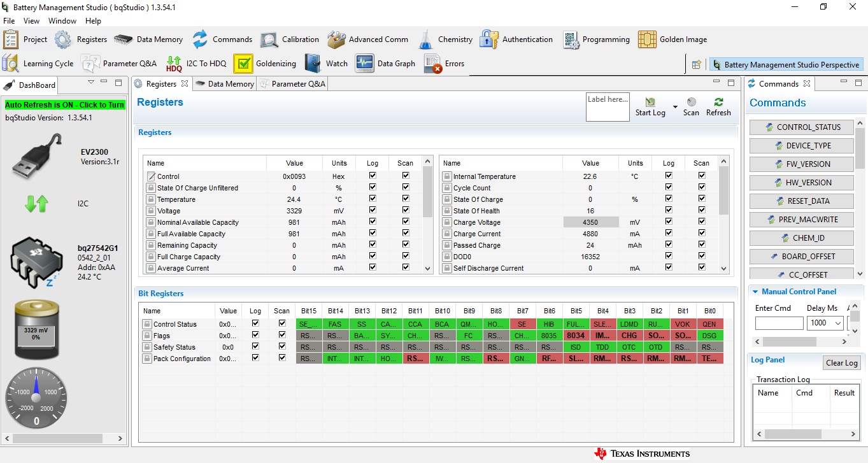Toggle Scan checkbox for Cycle Count

coord(702,187)
